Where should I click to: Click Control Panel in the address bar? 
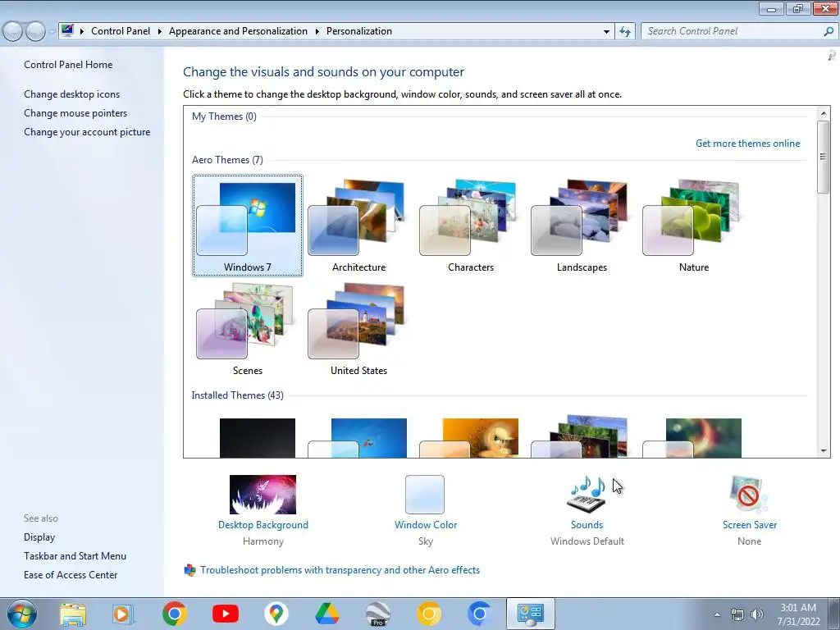(x=121, y=31)
